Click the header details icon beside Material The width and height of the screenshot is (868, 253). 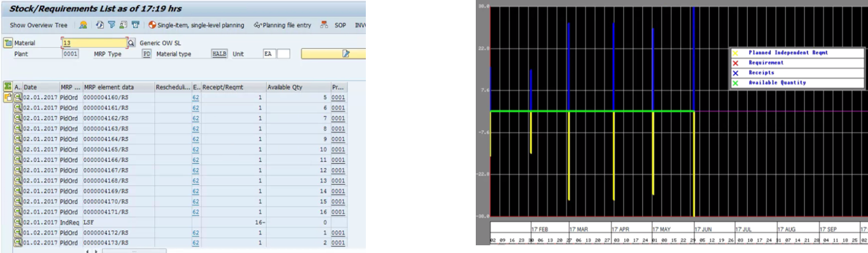pos(8,43)
